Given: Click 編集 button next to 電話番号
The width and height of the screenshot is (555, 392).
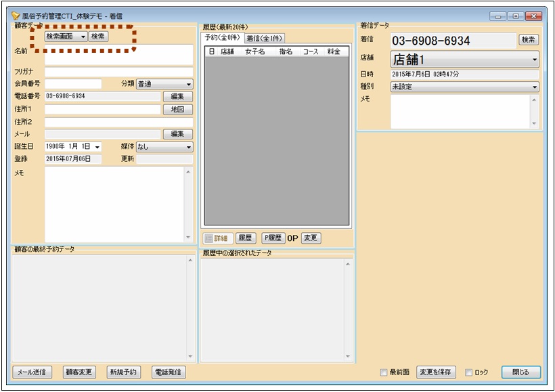Looking at the screenshot, I should point(177,97).
